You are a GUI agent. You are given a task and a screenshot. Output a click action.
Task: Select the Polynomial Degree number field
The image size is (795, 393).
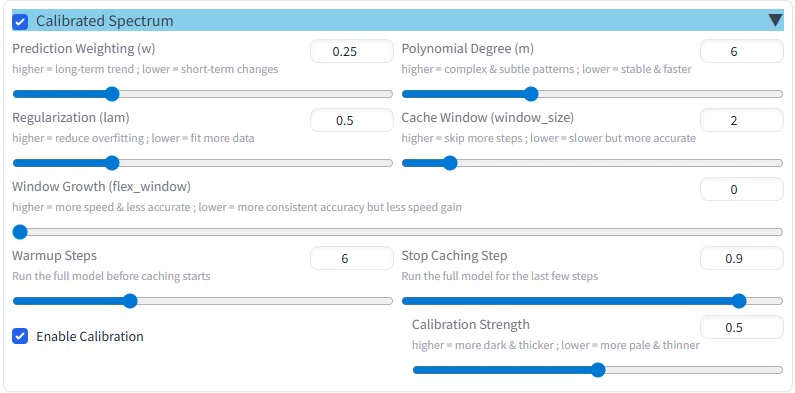742,51
